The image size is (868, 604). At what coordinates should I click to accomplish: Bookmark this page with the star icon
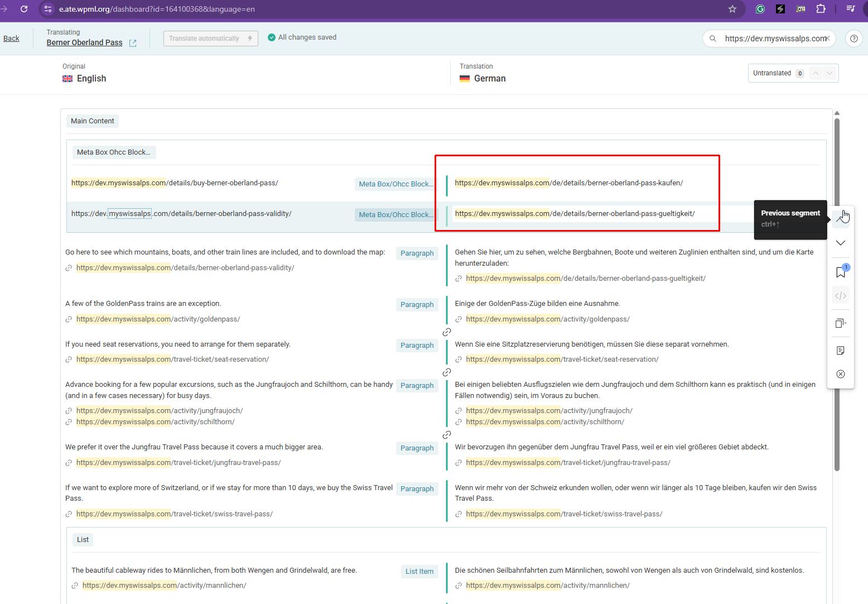click(x=732, y=9)
